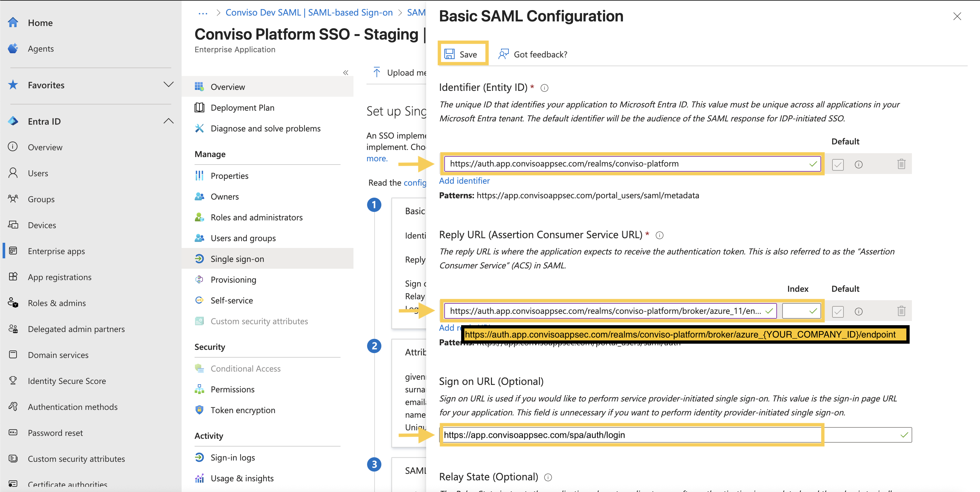Select Enterprise apps in sidebar
The image size is (980, 492).
click(x=56, y=251)
